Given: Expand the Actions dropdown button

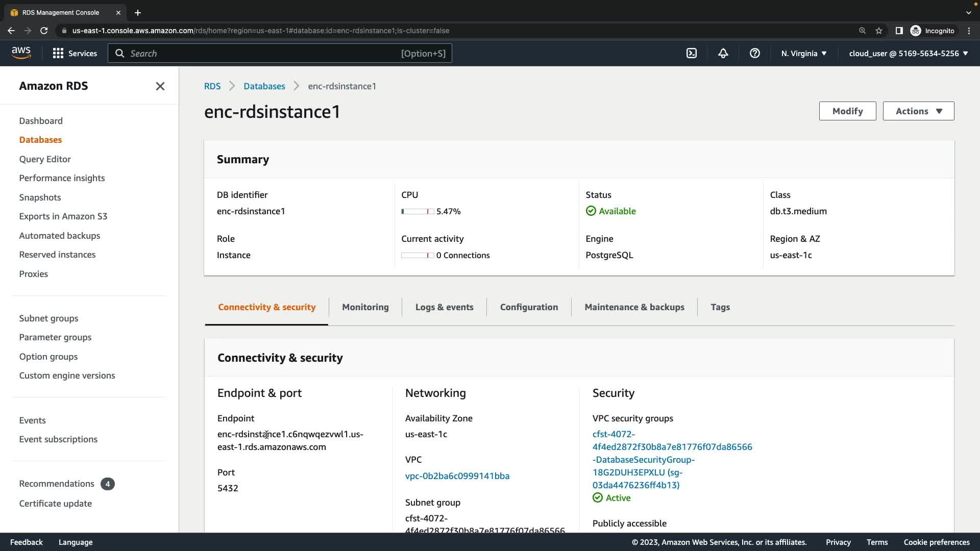Looking at the screenshot, I should coord(918,111).
